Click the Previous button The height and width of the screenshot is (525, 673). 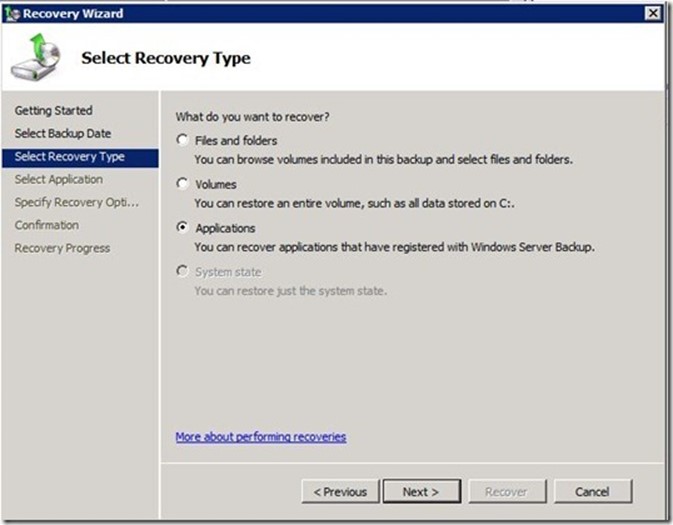340,492
